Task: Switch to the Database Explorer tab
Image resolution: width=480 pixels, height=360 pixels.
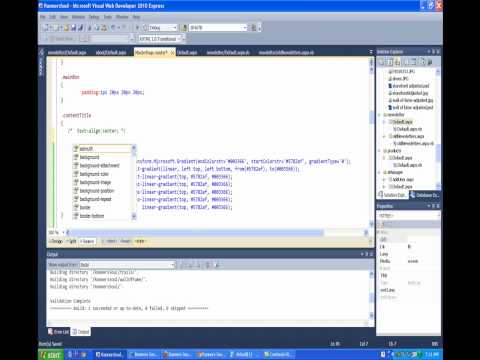Action: (x=425, y=195)
